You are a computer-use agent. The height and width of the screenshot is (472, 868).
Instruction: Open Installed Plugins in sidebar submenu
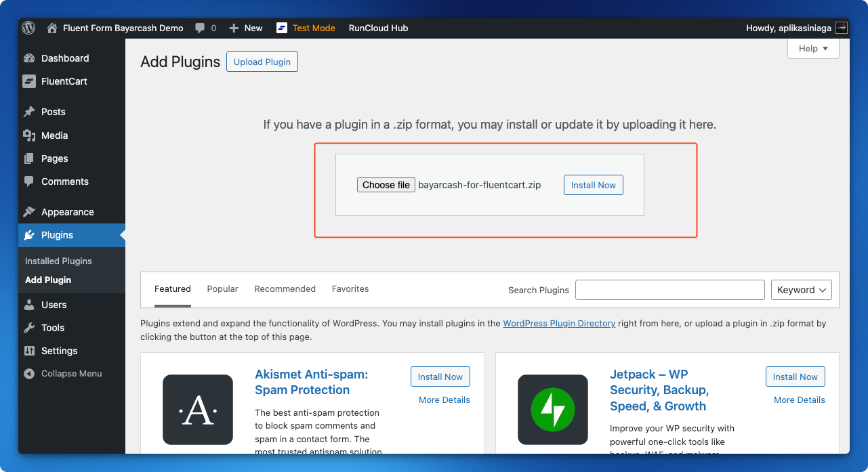tap(58, 261)
